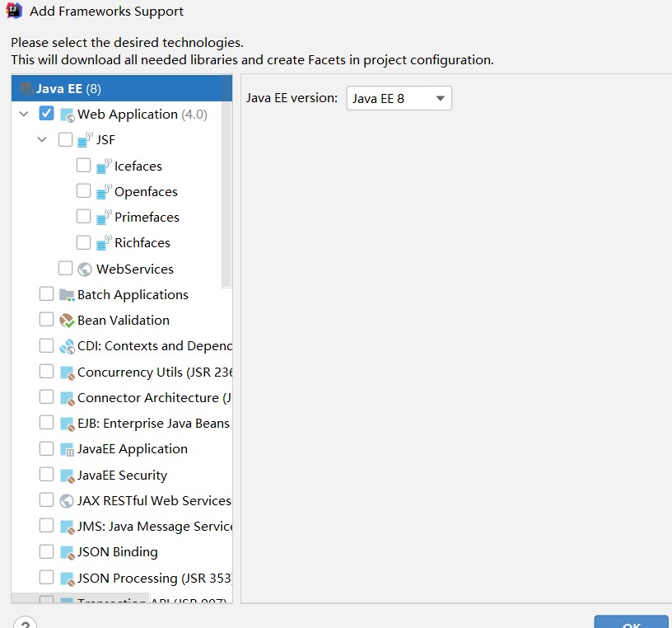Click the JSF framework icon

[85, 139]
